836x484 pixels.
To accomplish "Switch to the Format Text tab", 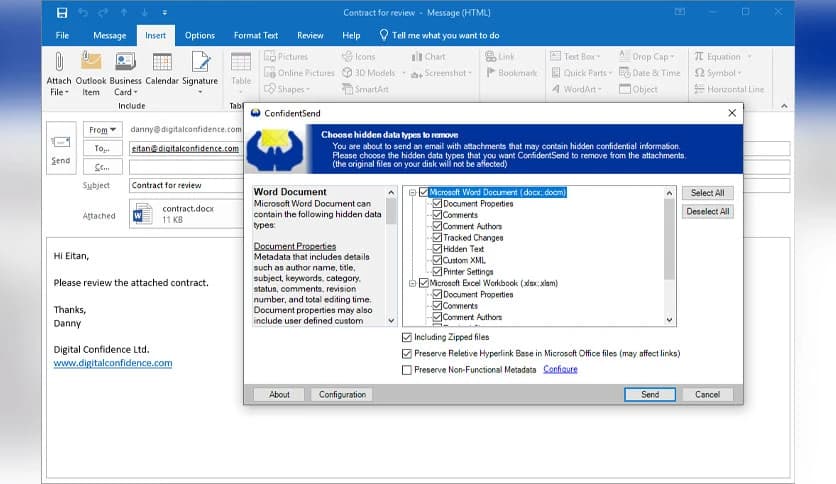I will click(x=255, y=35).
